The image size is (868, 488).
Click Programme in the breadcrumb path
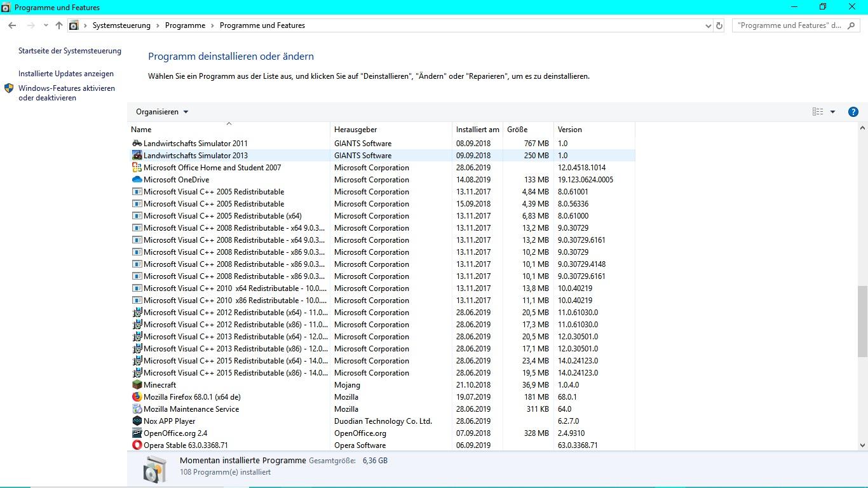click(185, 25)
